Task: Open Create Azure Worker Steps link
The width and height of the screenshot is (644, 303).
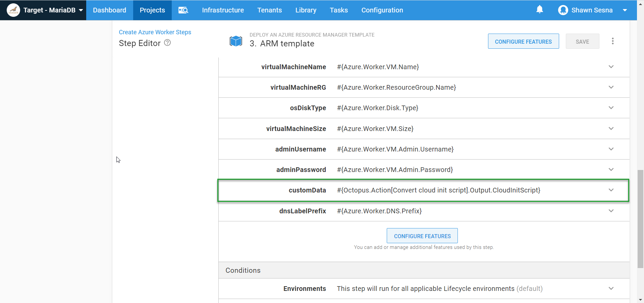Action: pos(155,32)
